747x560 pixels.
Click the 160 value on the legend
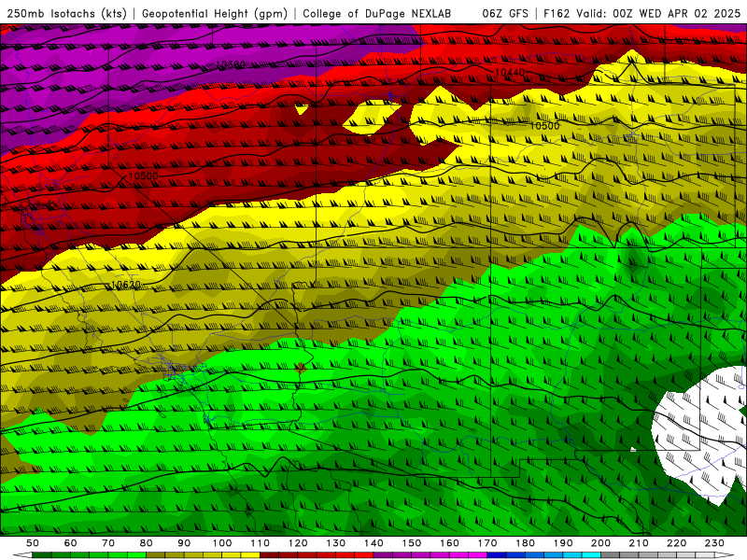point(449,543)
